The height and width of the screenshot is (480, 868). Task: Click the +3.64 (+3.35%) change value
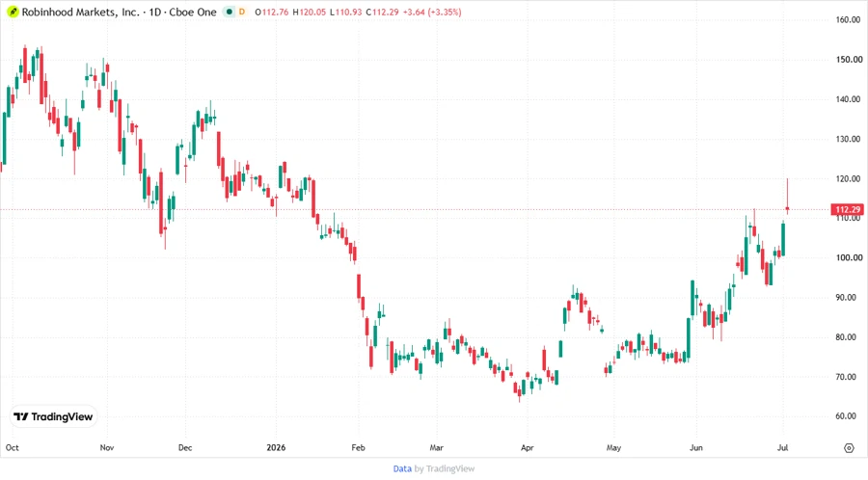(x=432, y=13)
